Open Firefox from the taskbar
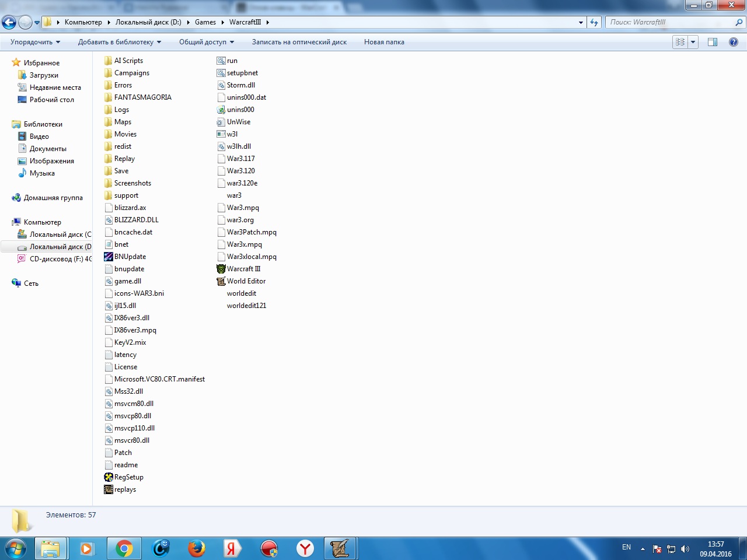The height and width of the screenshot is (560, 747). coord(197,548)
